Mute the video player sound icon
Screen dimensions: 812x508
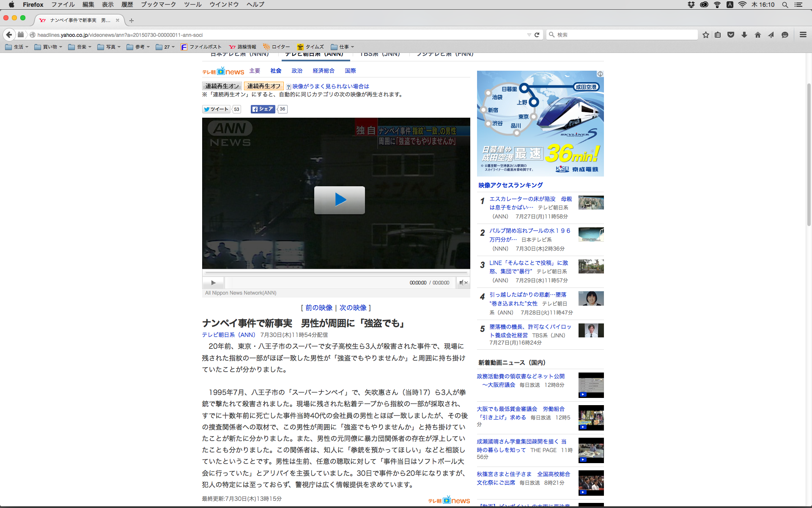(463, 283)
